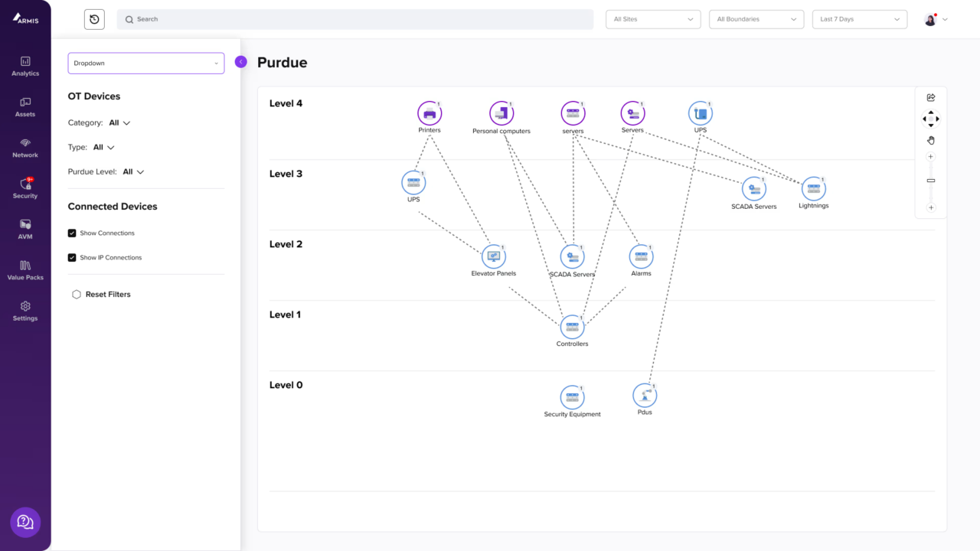Click the Printers device node icon
This screenshot has height=551, width=980.
pos(430,113)
